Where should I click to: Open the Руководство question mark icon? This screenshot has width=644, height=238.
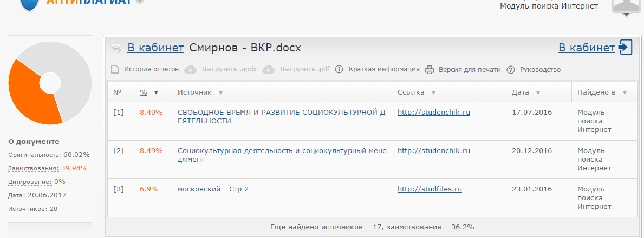click(511, 69)
